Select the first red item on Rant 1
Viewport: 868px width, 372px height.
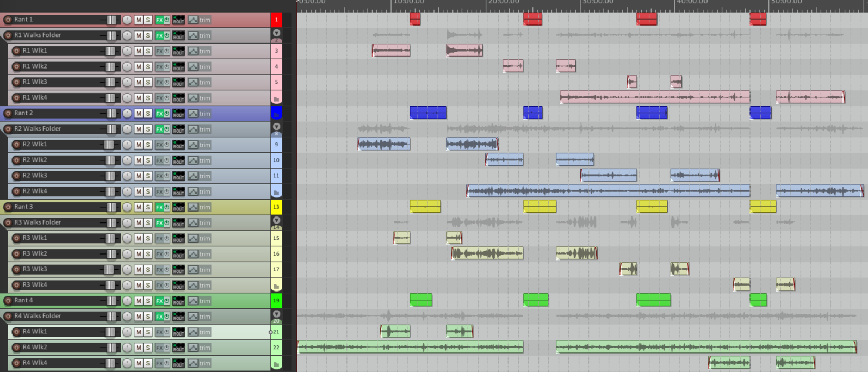click(415, 19)
